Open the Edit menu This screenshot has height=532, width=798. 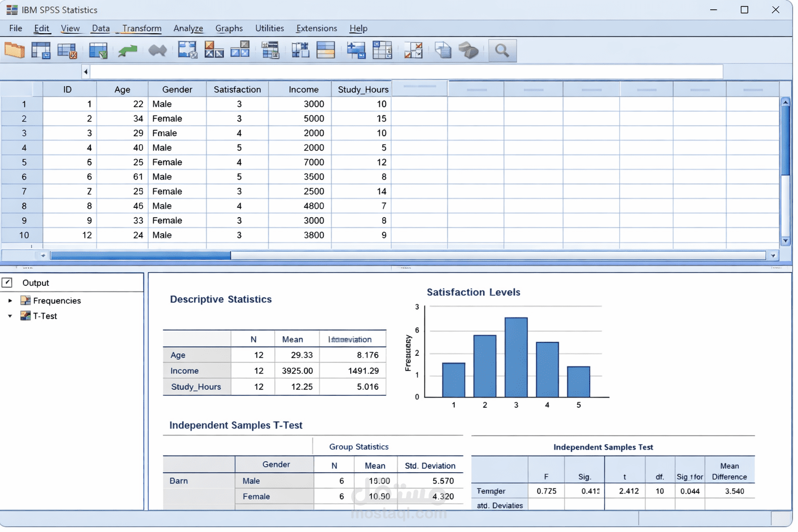tap(42, 28)
